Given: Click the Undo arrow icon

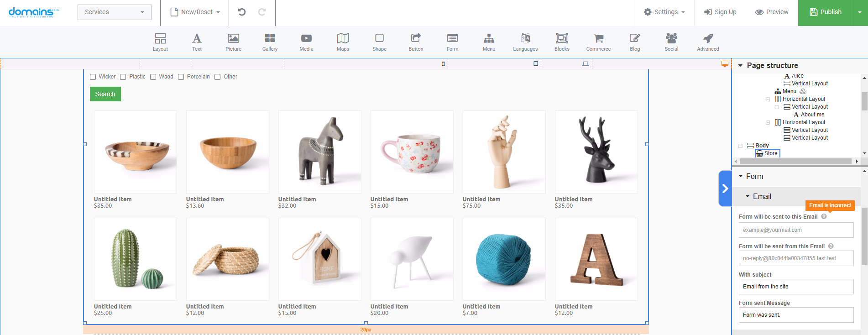Looking at the screenshot, I should click(242, 12).
